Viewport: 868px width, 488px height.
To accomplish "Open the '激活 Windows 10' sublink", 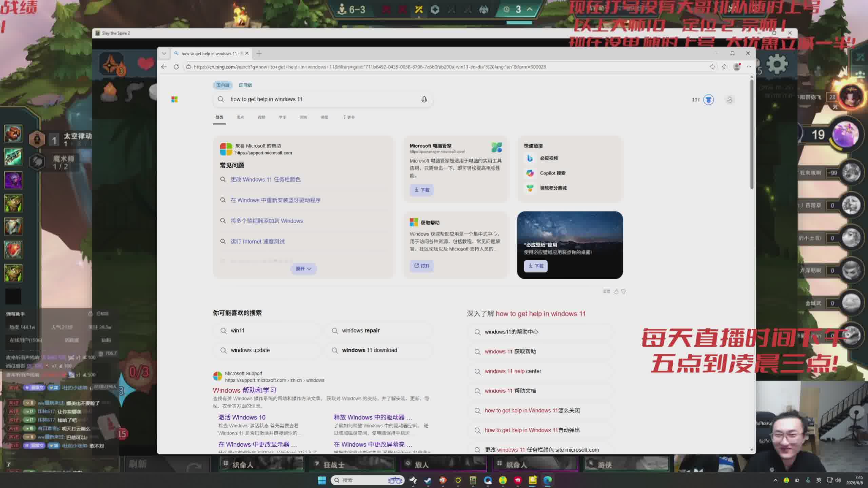I will pos(242,418).
